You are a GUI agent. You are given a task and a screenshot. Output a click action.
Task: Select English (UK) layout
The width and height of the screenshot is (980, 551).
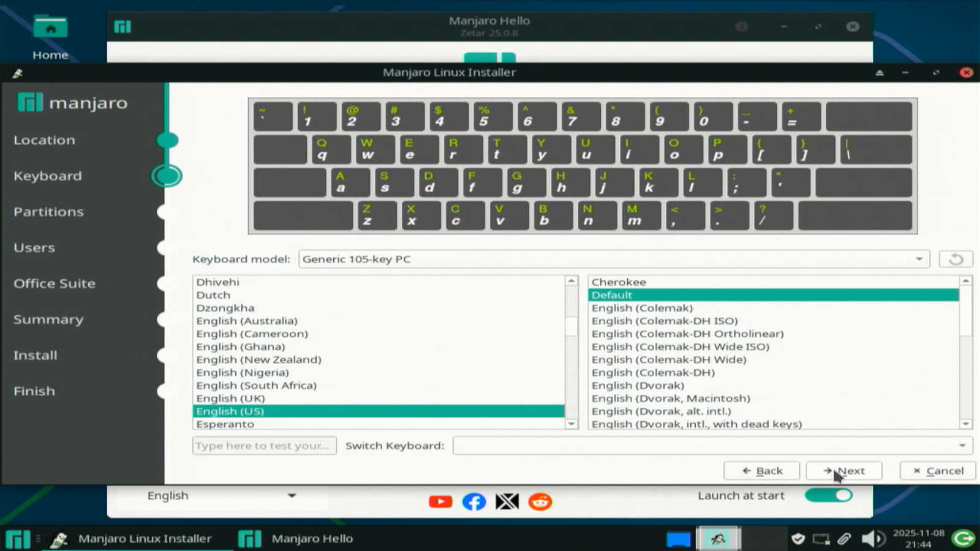pyautogui.click(x=379, y=398)
